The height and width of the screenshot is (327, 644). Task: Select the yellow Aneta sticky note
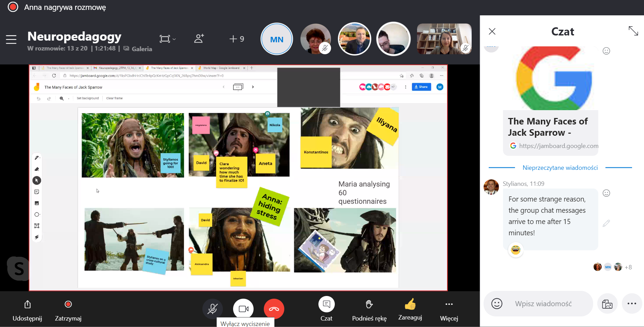coord(266,163)
